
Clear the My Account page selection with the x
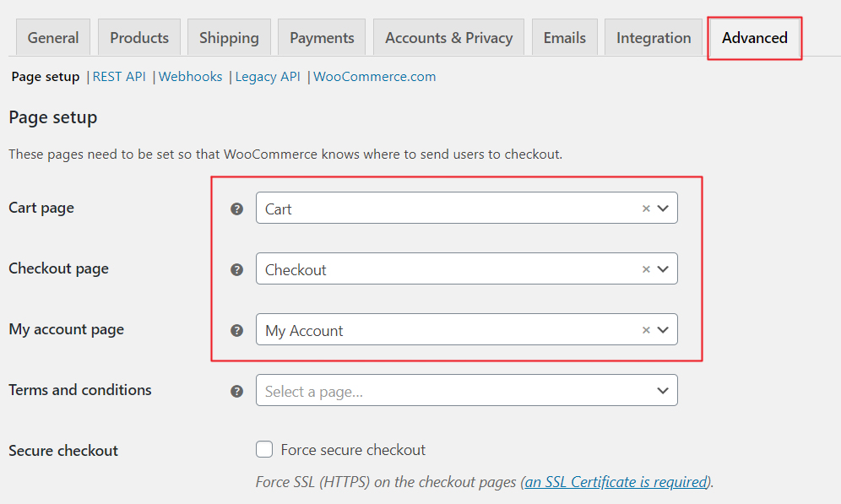tap(646, 330)
